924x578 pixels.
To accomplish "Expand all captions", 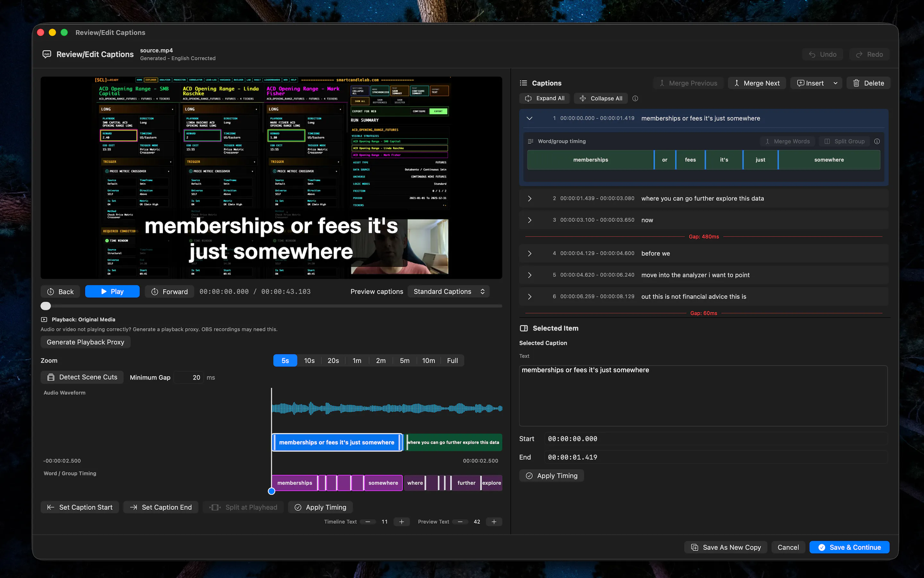I will (544, 98).
